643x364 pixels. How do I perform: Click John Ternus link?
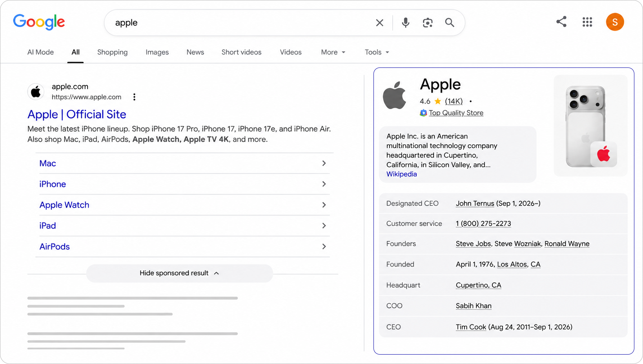(475, 204)
